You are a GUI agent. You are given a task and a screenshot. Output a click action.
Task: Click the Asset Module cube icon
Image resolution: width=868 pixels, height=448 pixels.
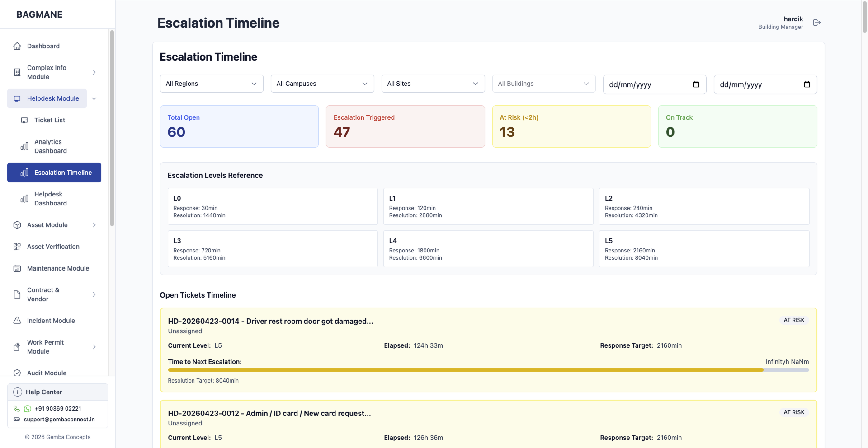(17, 225)
